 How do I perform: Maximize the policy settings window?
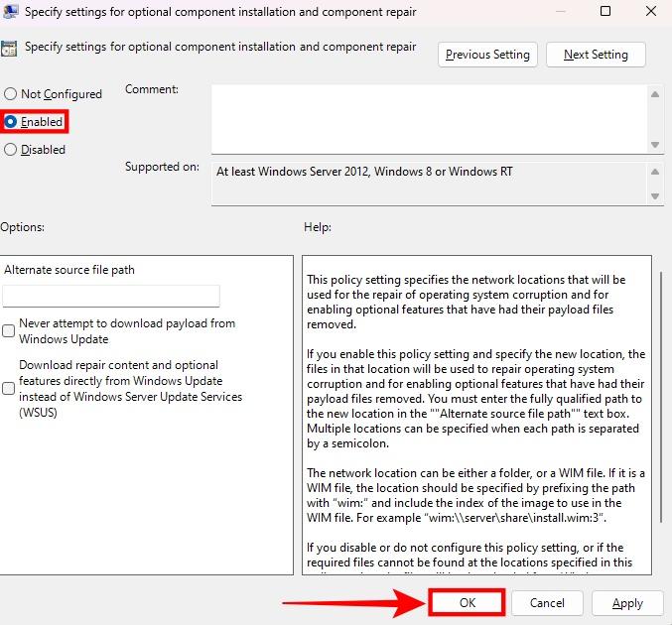pyautogui.click(x=605, y=11)
